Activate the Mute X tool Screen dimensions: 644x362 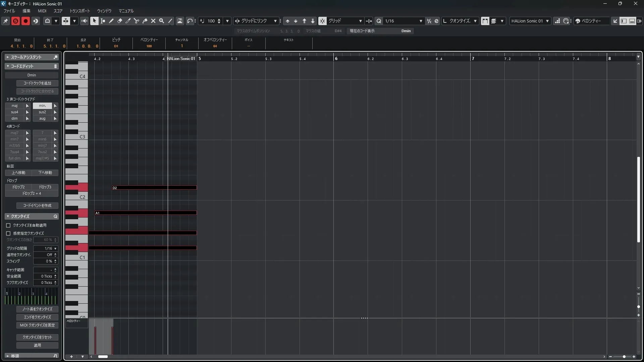[153, 21]
